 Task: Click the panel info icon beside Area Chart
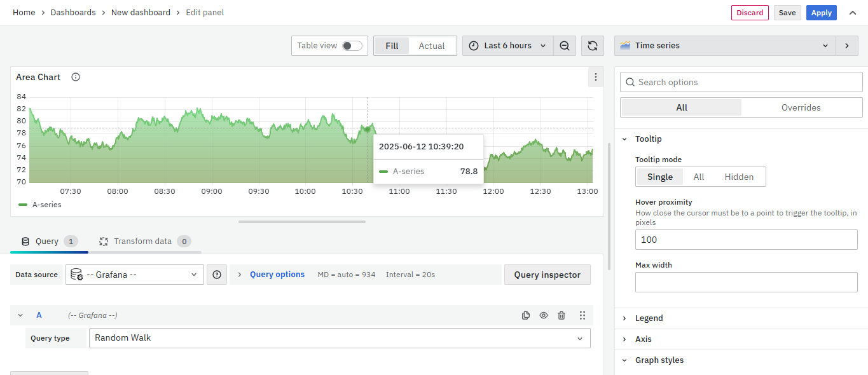coord(76,77)
